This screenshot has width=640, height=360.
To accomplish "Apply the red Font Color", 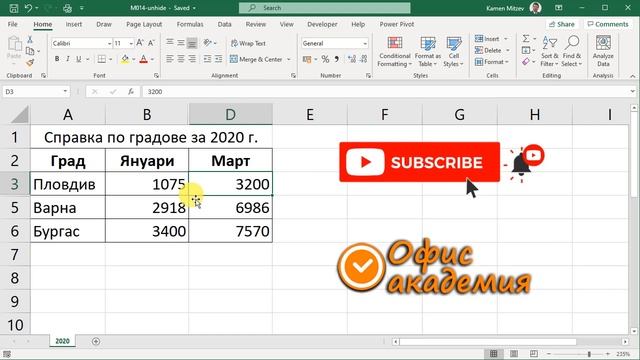I will click(143, 60).
